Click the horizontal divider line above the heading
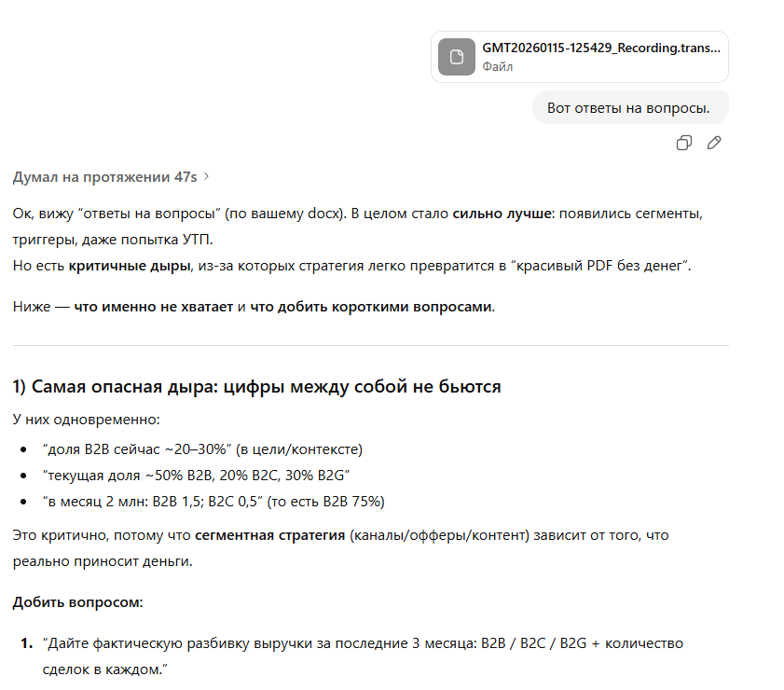Image resolution: width=784 pixels, height=690 pixels. point(370,346)
